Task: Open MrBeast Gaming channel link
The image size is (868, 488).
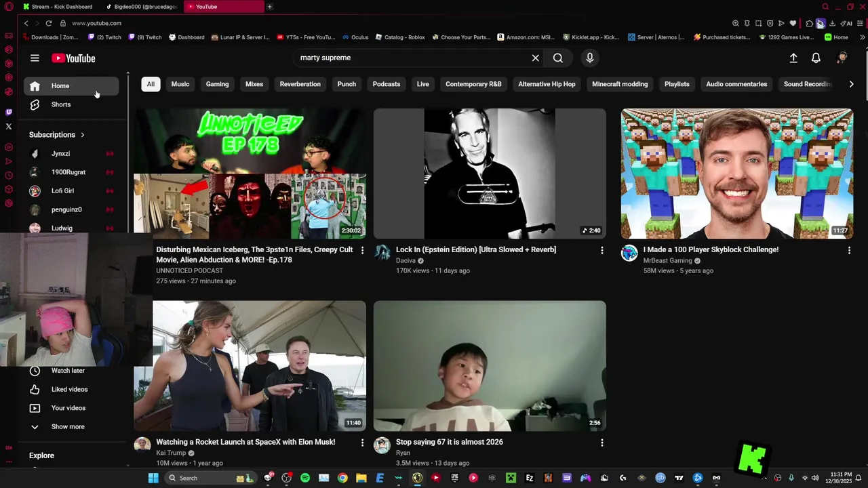Action: tap(667, 260)
